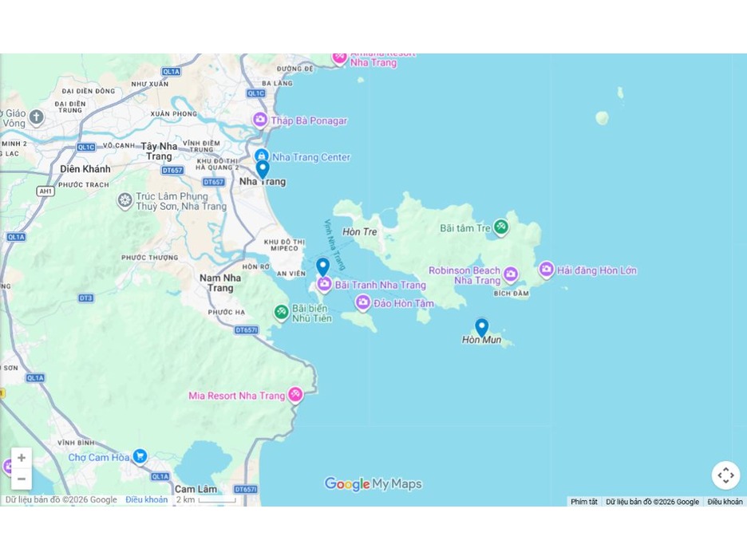Click the Cam Lâm label

coord(196,489)
